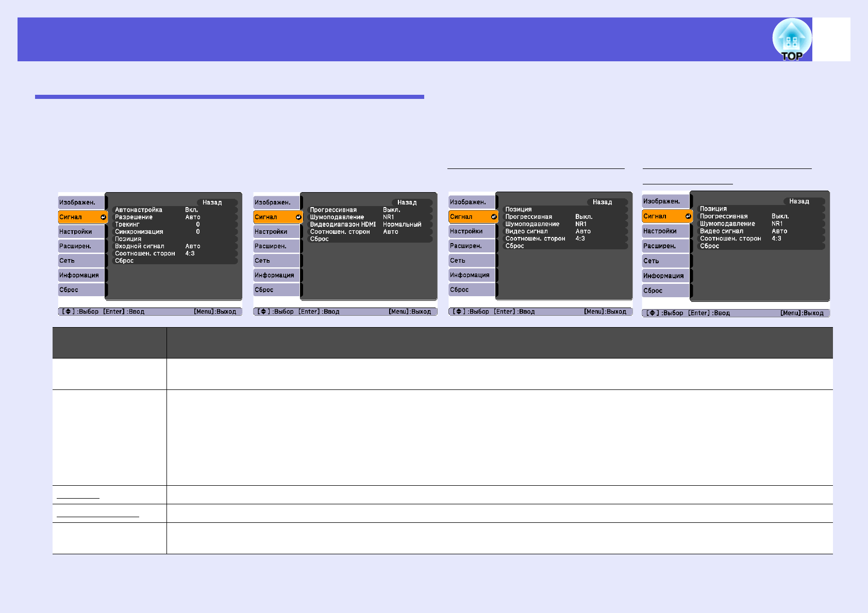
Task: Open the Входной сигнал option
Action: (174, 246)
